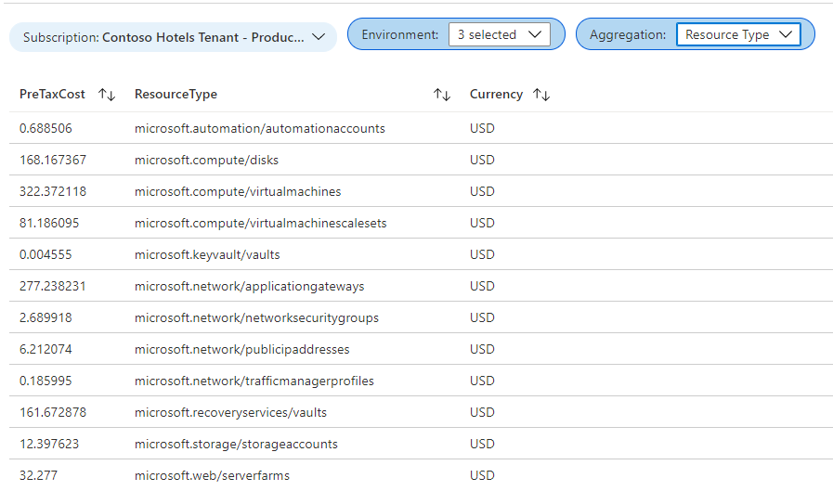Image resolution: width=833 pixels, height=504 pixels.
Task: Select the microsoft.automation/automationaccounts cell
Action: (260, 128)
